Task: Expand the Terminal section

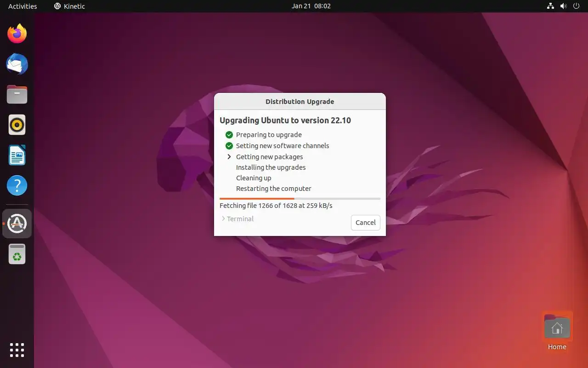Action: click(x=237, y=219)
